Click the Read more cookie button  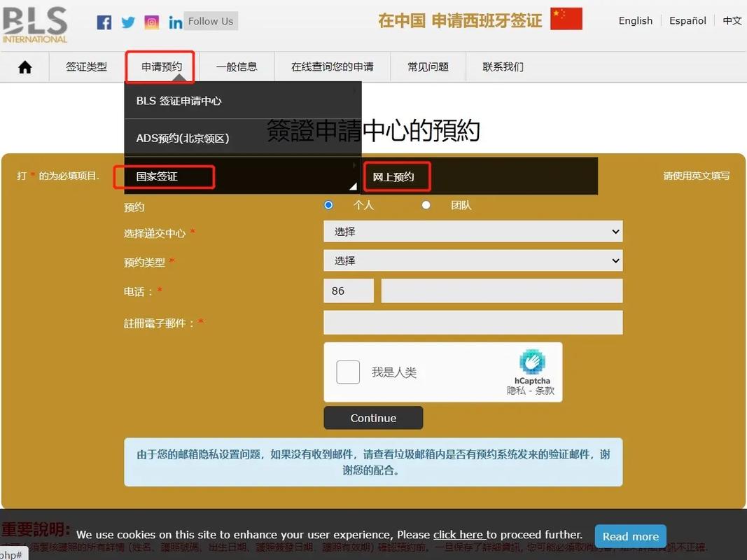coord(630,536)
